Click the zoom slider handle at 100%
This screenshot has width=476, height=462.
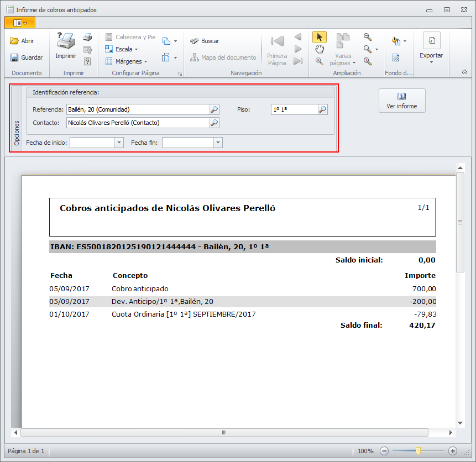pyautogui.click(x=418, y=451)
